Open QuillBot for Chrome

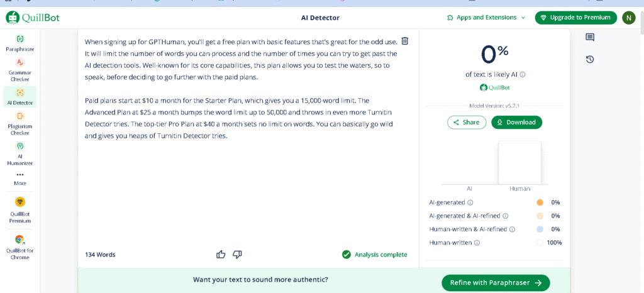coord(20,246)
